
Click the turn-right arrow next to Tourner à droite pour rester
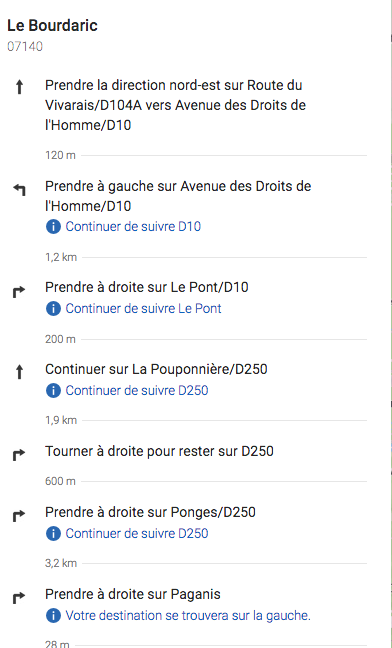pos(19,455)
